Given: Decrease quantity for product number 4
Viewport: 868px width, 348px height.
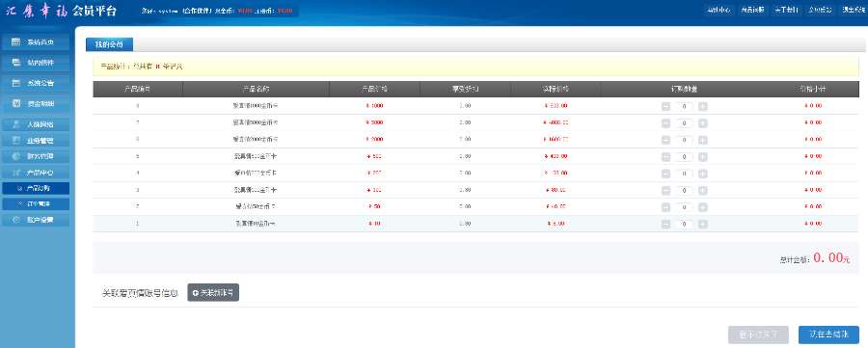Looking at the screenshot, I should (x=665, y=174).
